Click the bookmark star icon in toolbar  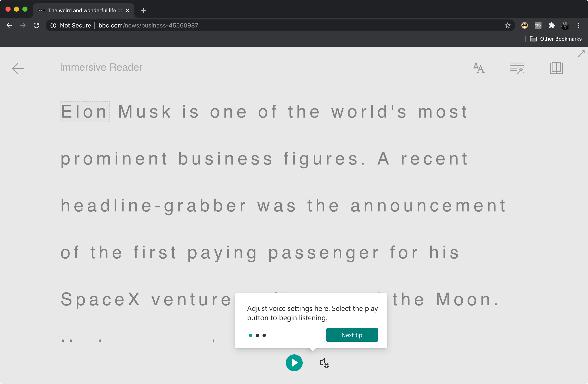[x=507, y=25]
